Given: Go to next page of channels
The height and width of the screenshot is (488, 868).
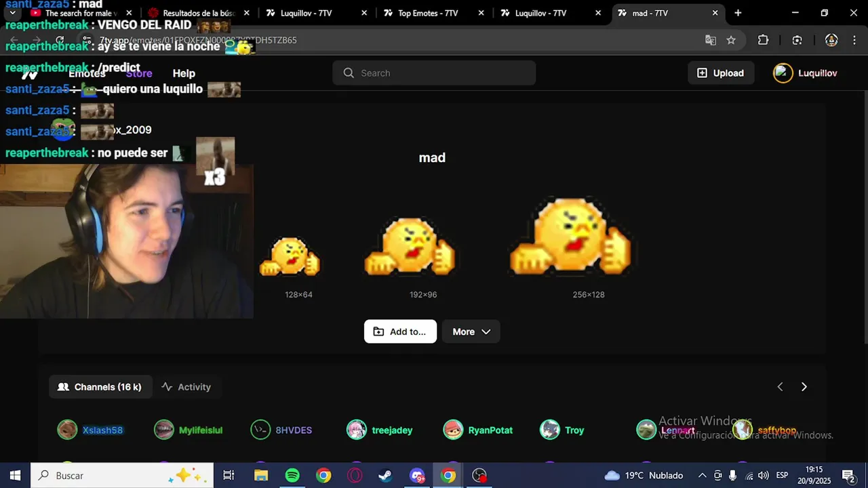Looking at the screenshot, I should pos(804,387).
